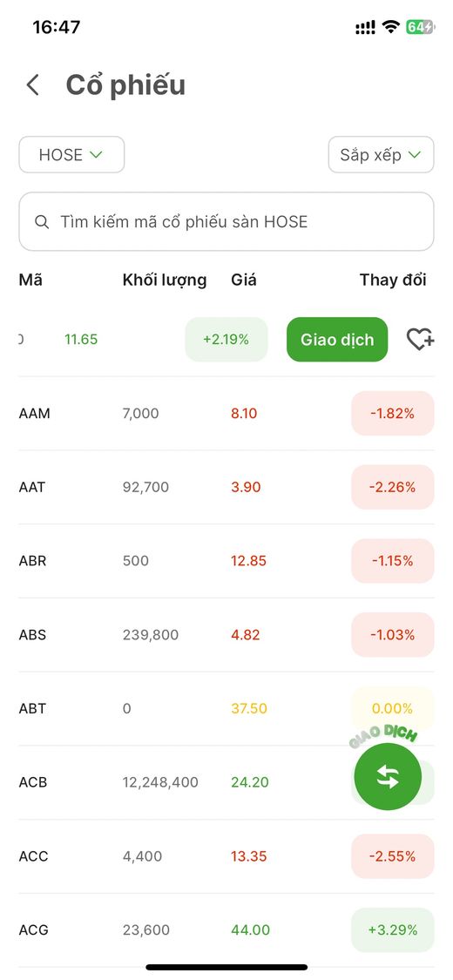The image size is (453, 980).
Task: Tap the floating green swap trade icon
Action: coord(388,776)
